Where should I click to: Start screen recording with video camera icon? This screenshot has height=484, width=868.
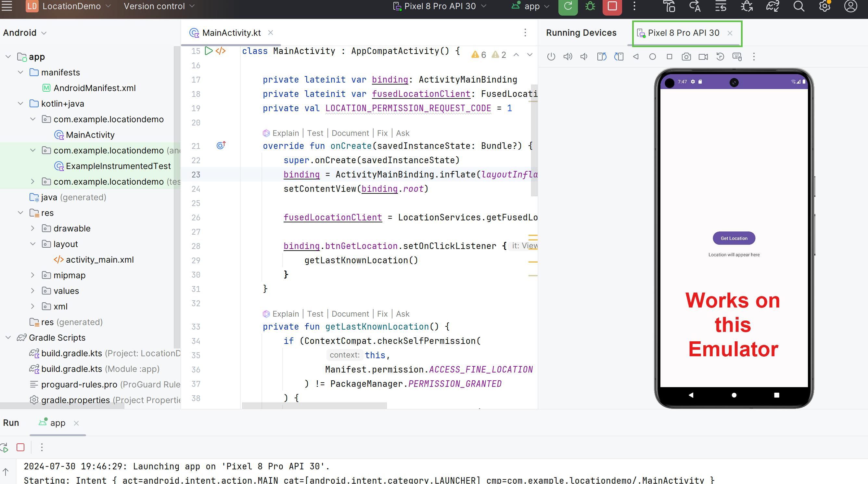click(703, 57)
